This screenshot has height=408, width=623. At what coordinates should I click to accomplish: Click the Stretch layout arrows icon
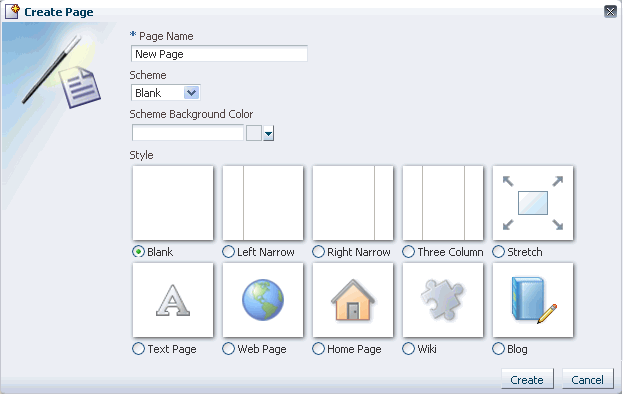[532, 203]
